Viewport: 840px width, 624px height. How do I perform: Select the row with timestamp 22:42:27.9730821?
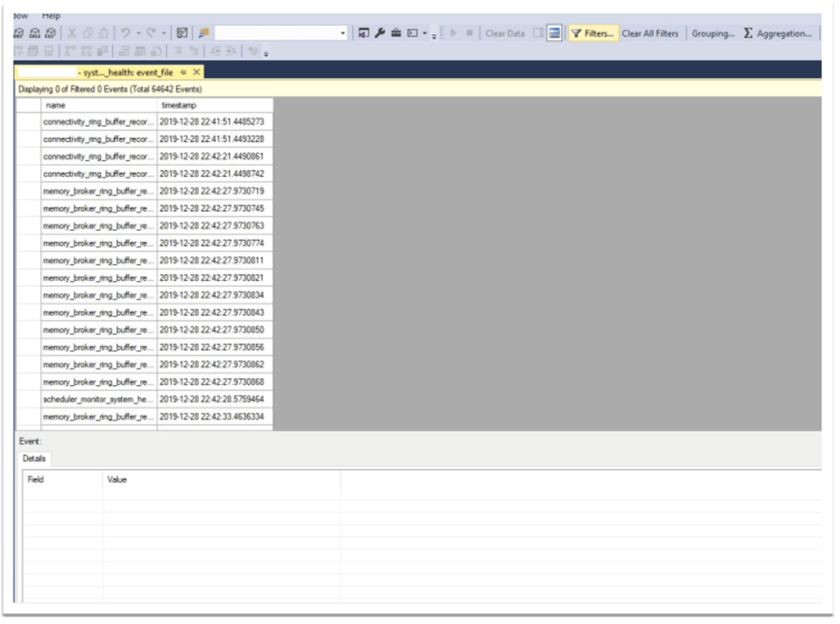(145, 277)
